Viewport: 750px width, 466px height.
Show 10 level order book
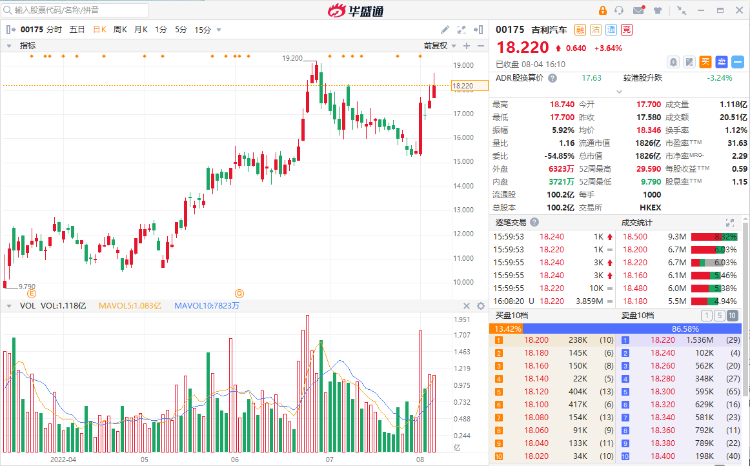(732, 315)
